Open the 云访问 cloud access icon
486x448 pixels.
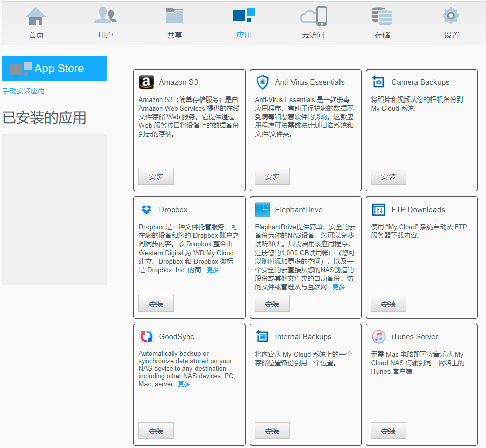click(x=313, y=16)
